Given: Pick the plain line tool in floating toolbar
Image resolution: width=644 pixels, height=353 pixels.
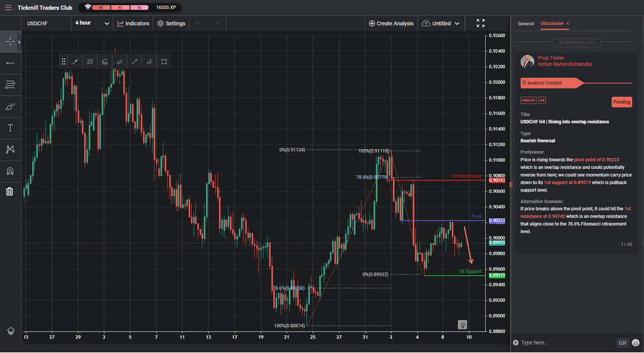Looking at the screenshot, I should [x=134, y=61].
